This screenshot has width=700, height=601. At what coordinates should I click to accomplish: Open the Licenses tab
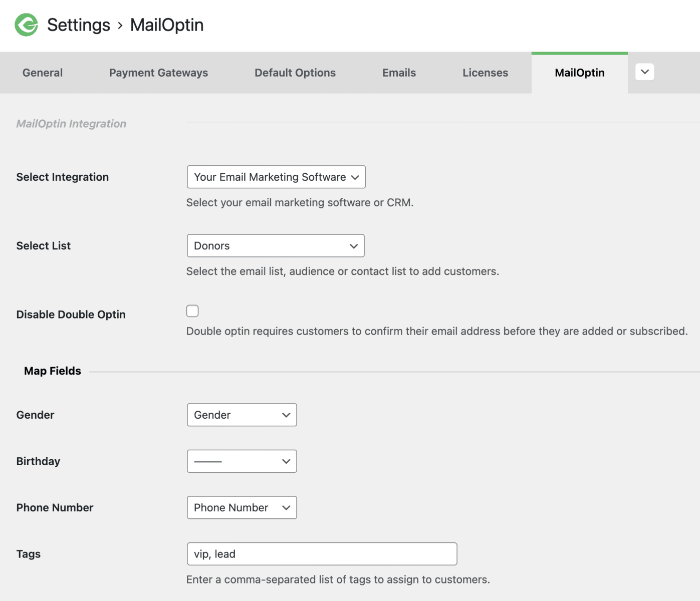pyautogui.click(x=485, y=73)
